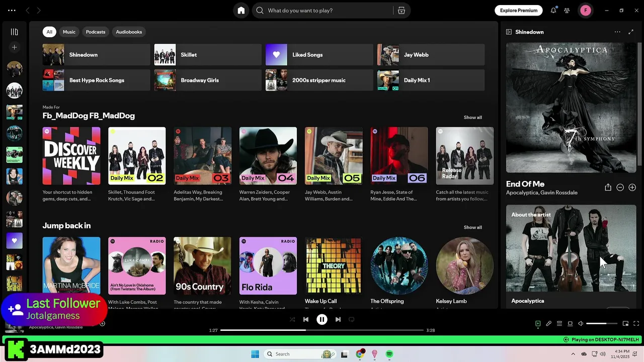Share End Of Me track
Screen dimensions: 644x362
(608, 188)
